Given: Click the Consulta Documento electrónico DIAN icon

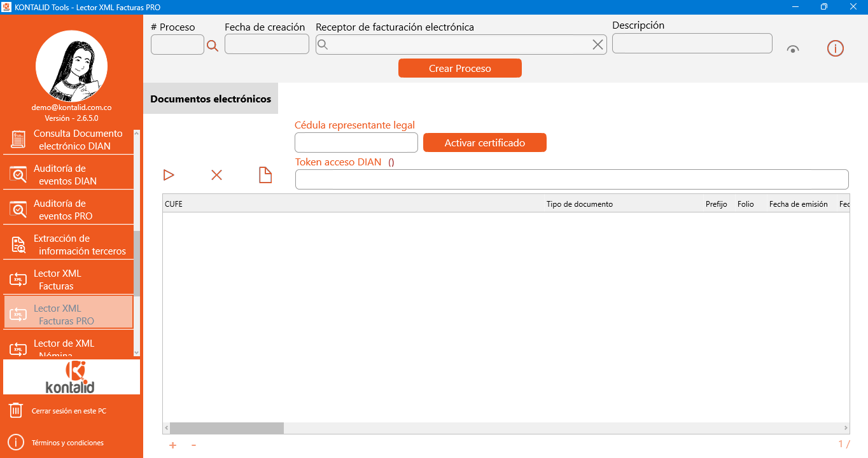Looking at the screenshot, I should click(18, 139).
